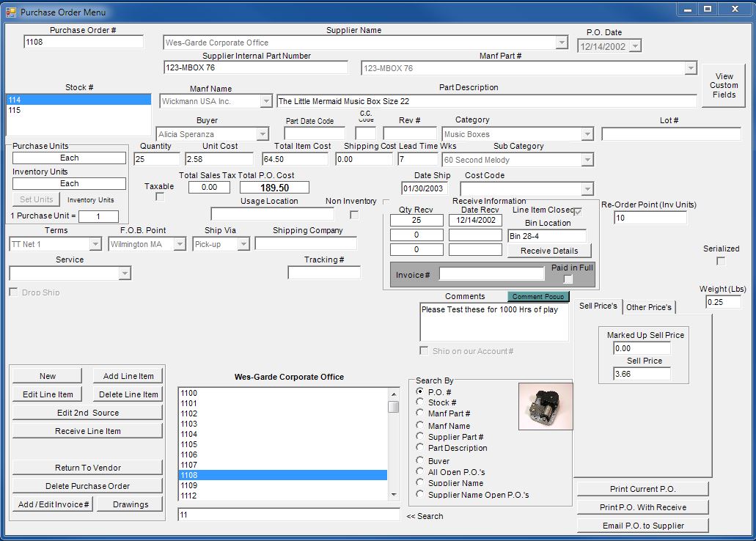Click the View Custom Fields button

(724, 85)
